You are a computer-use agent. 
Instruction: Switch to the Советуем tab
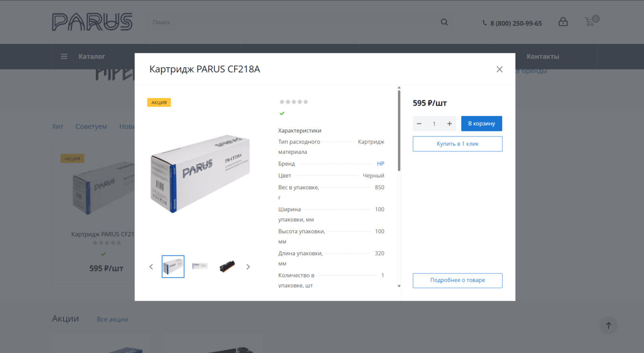click(x=91, y=126)
